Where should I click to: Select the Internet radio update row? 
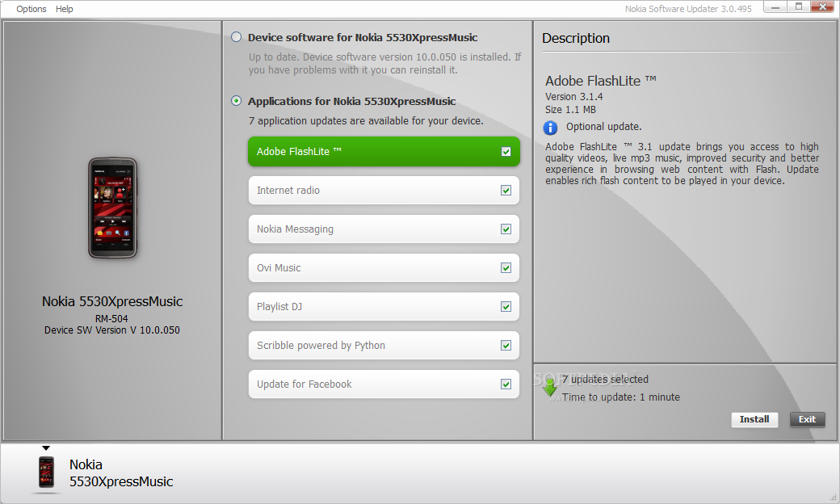(384, 190)
